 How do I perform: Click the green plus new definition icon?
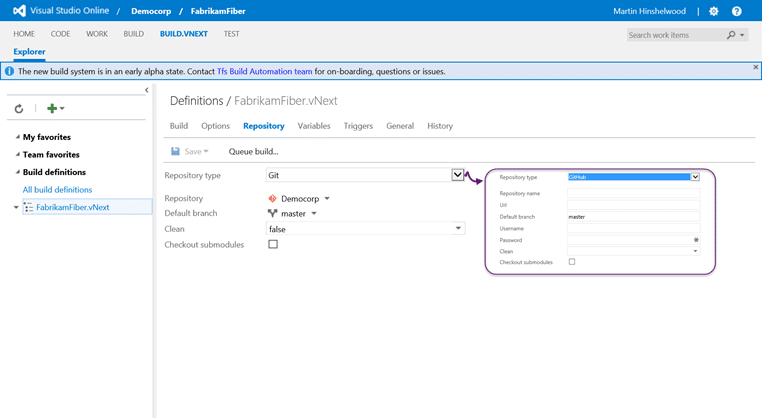pyautogui.click(x=52, y=108)
